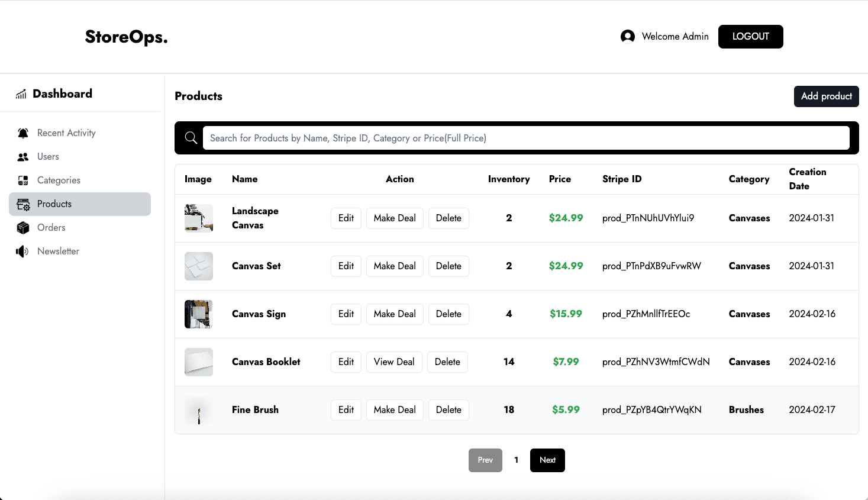Click the Orders box icon
The image size is (868, 500).
point(23,228)
